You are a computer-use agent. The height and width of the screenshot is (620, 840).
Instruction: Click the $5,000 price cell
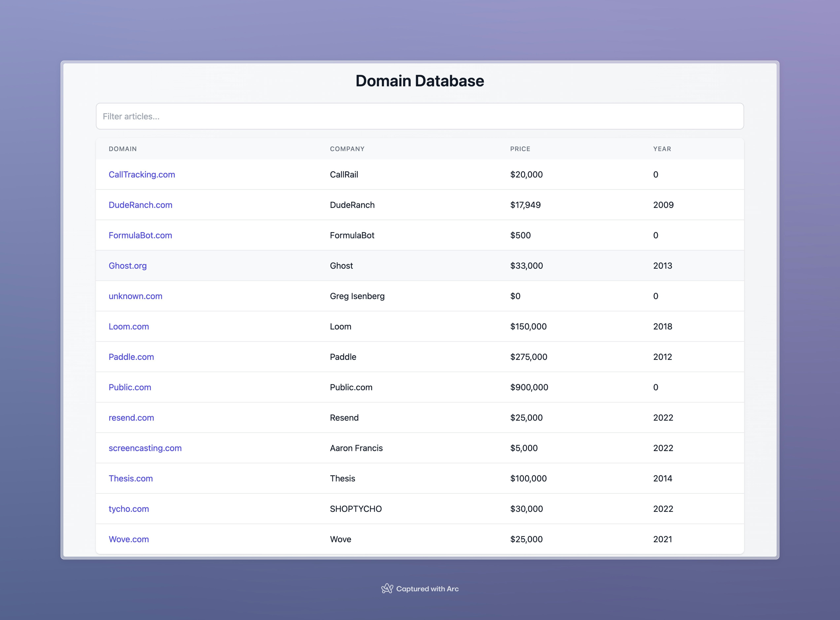coord(524,448)
